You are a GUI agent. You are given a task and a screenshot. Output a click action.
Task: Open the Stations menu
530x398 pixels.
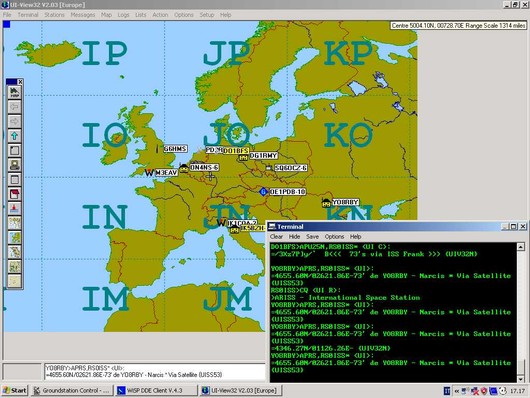click(54, 15)
